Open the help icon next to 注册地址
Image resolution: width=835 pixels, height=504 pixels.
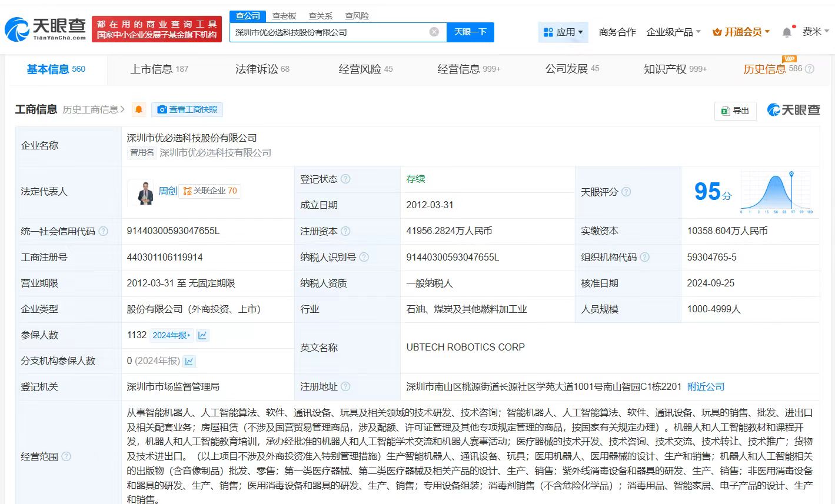tap(345, 386)
